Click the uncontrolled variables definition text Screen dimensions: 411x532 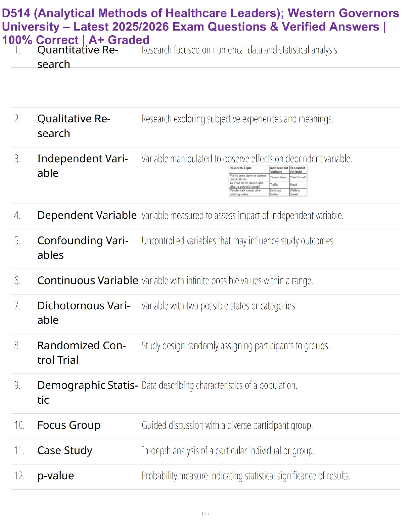(x=238, y=241)
